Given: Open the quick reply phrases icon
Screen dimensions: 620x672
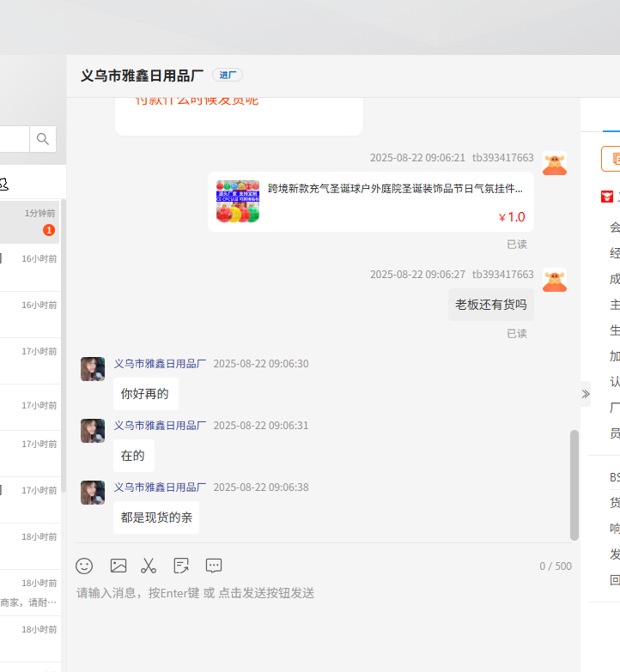Looking at the screenshot, I should pos(181,566).
